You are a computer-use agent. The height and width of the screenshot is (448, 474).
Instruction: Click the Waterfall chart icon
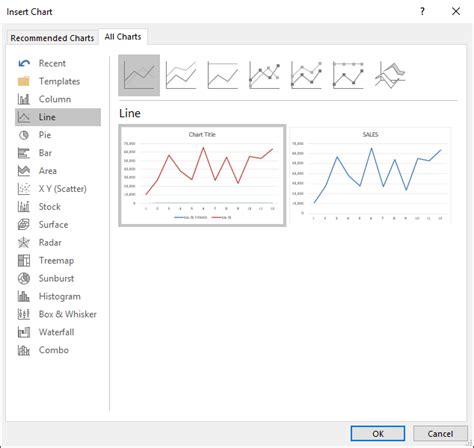pyautogui.click(x=24, y=332)
